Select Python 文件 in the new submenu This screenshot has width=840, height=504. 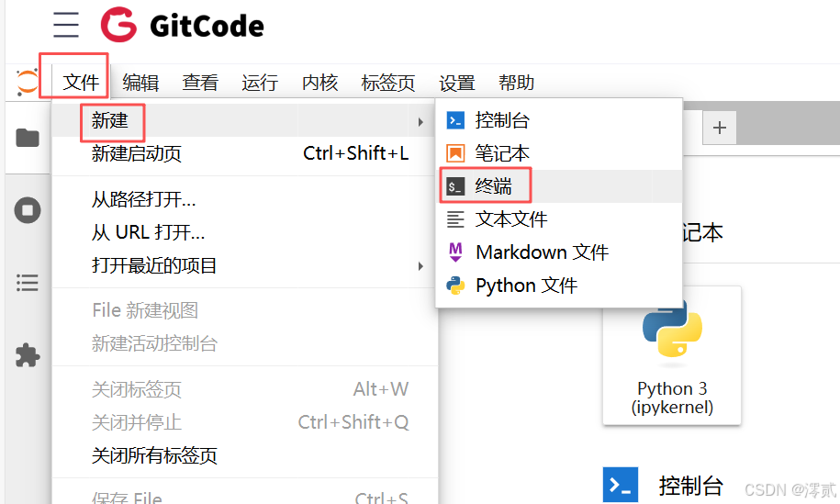[x=559, y=286]
